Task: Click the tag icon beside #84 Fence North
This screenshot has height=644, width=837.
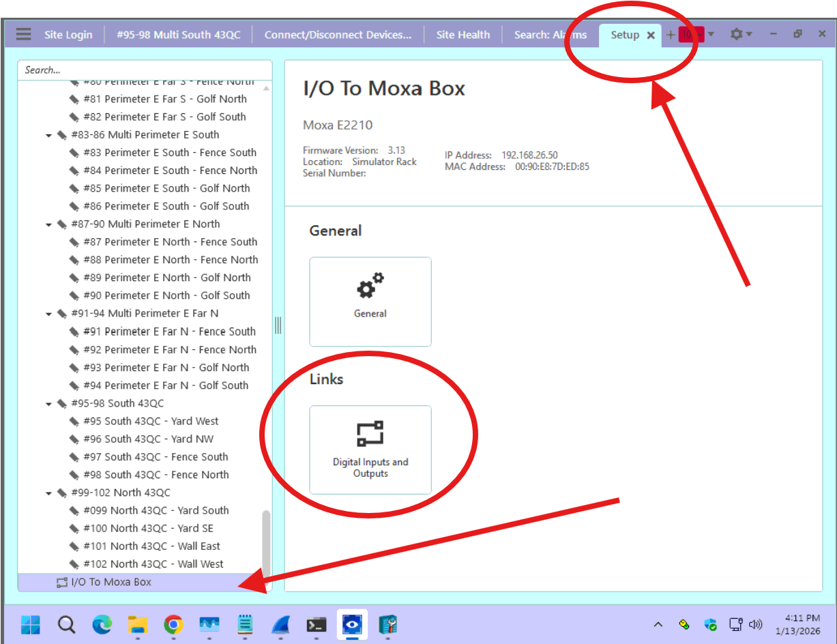Action: point(75,171)
